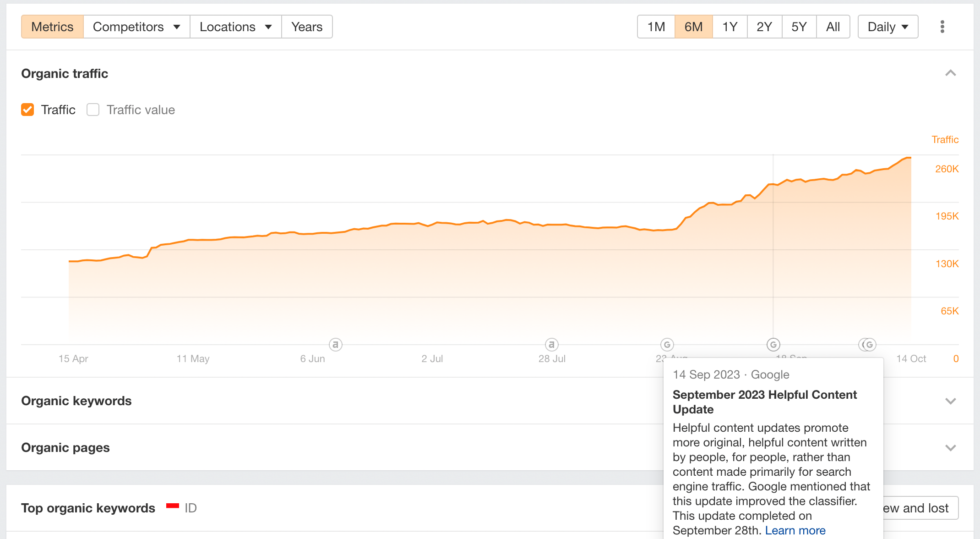980x539 pixels.
Task: Open the Locations dropdown
Action: point(236,27)
